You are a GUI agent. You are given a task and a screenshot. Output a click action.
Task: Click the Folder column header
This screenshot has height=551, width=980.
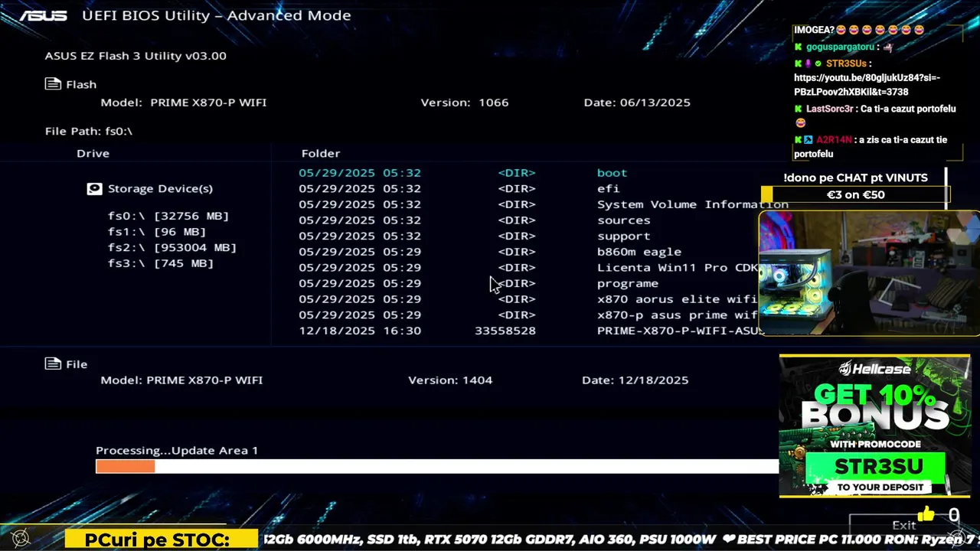tap(321, 153)
